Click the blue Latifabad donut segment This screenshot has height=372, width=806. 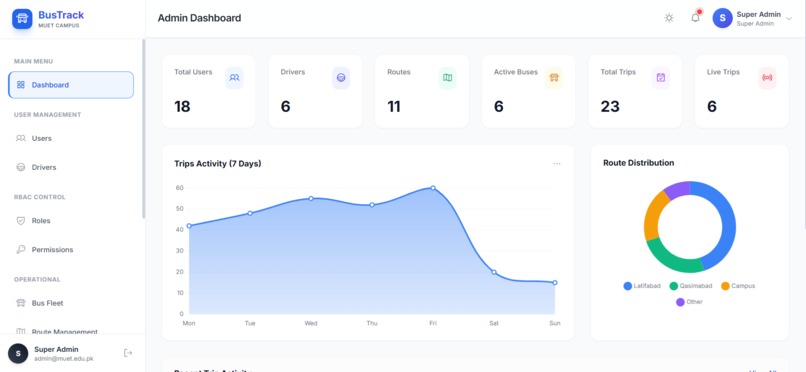727,221
